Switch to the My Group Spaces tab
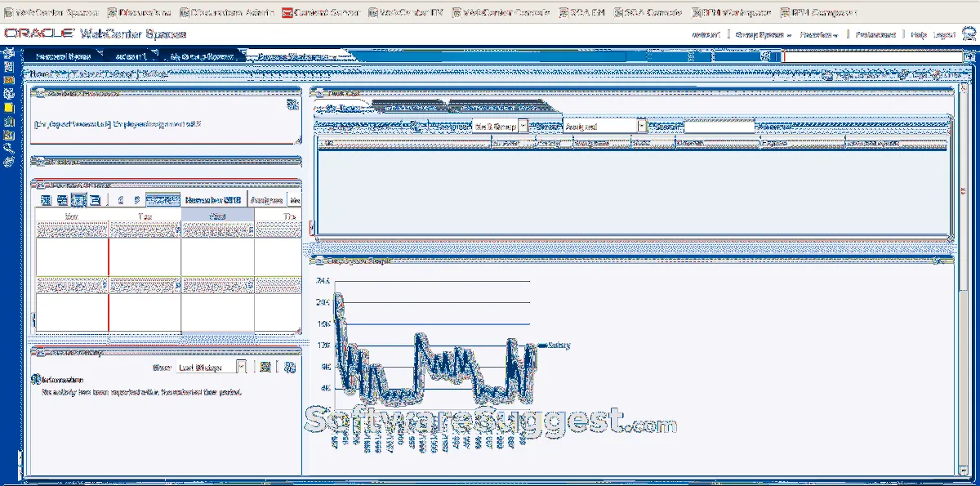The height and width of the screenshot is (486, 980). [x=202, y=56]
